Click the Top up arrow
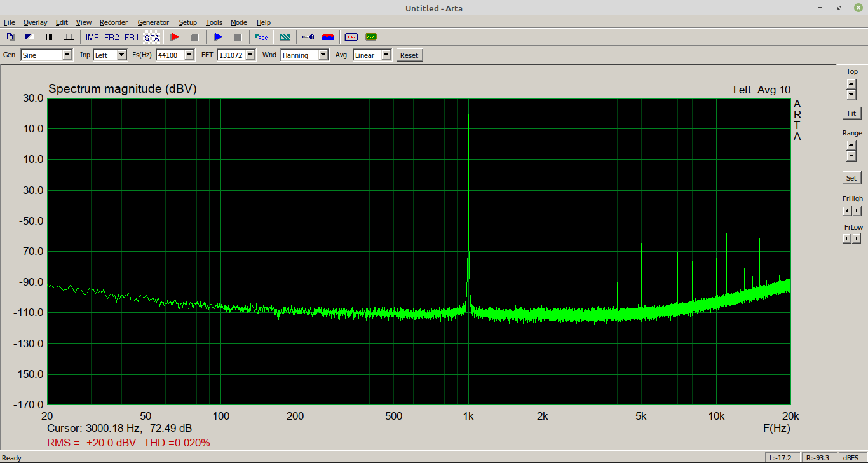868x463 pixels. click(x=851, y=83)
